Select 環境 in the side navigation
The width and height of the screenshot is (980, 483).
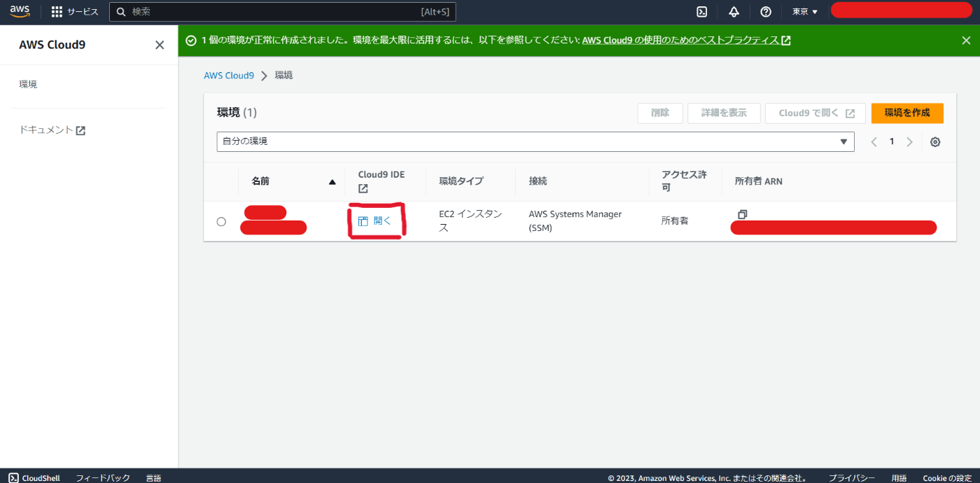pos(28,84)
